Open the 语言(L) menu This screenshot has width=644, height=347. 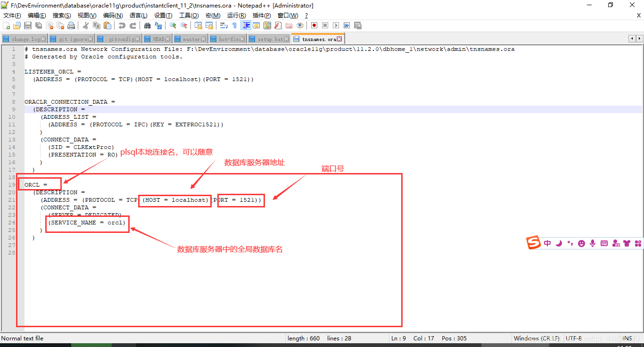[x=138, y=16]
